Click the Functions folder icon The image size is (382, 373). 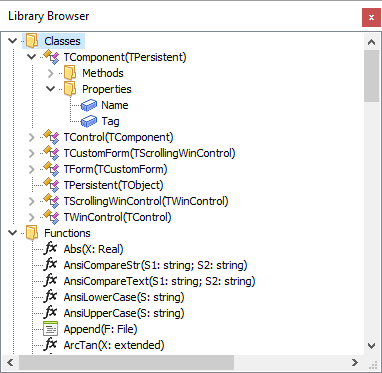(x=32, y=233)
